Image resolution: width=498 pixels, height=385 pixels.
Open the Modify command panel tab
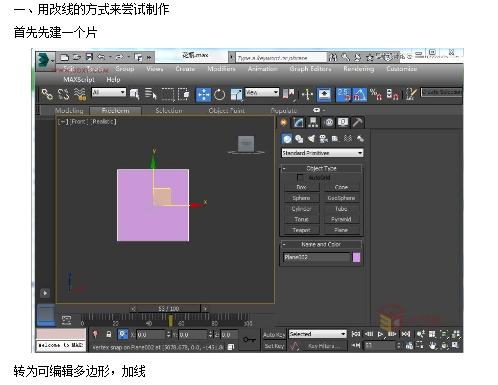[x=299, y=123]
